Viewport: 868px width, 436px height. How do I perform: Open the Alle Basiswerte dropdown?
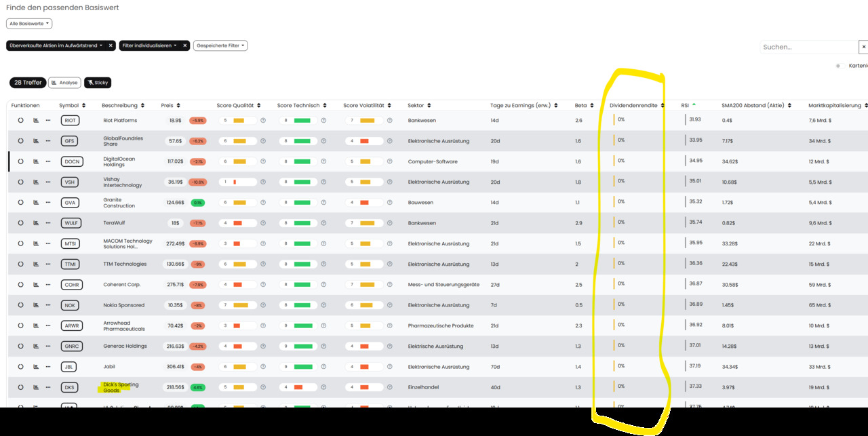(x=29, y=24)
